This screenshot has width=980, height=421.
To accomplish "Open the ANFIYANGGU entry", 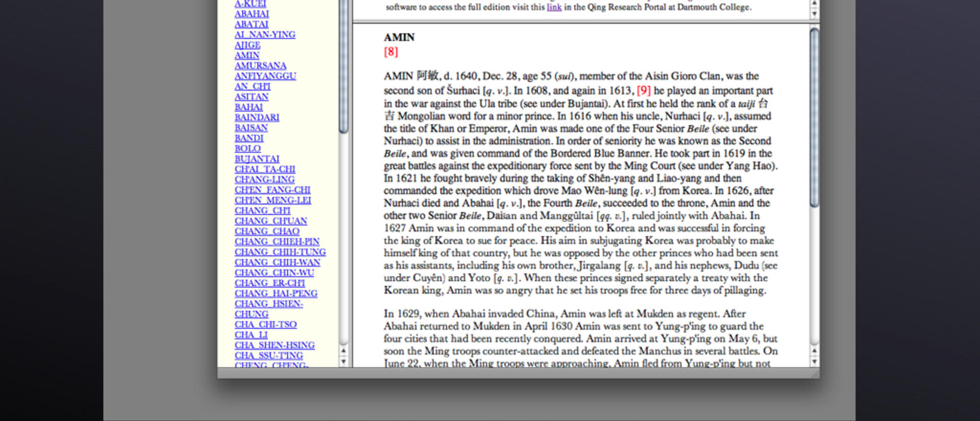I will click(x=265, y=76).
